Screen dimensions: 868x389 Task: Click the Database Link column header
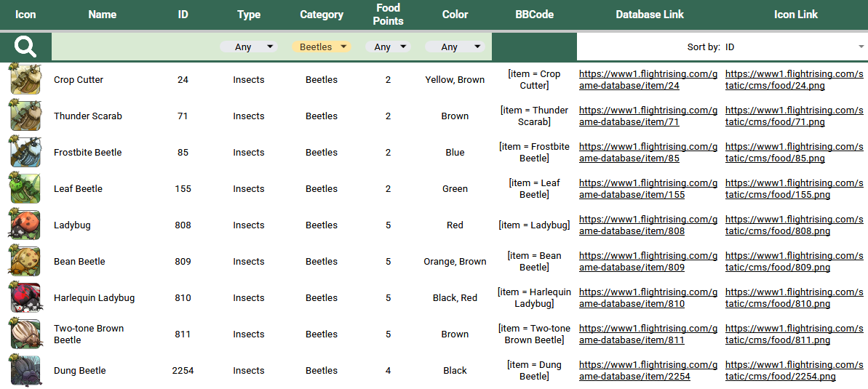point(650,15)
